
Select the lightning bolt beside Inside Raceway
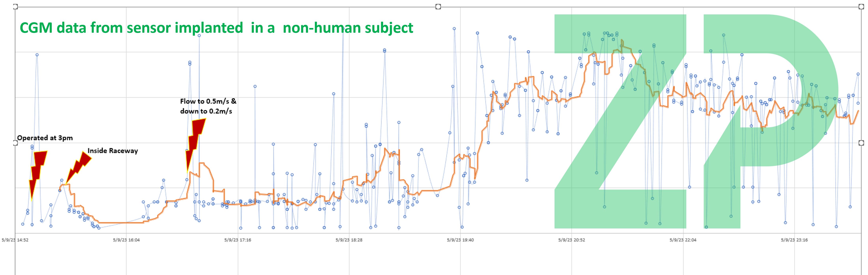(79, 167)
